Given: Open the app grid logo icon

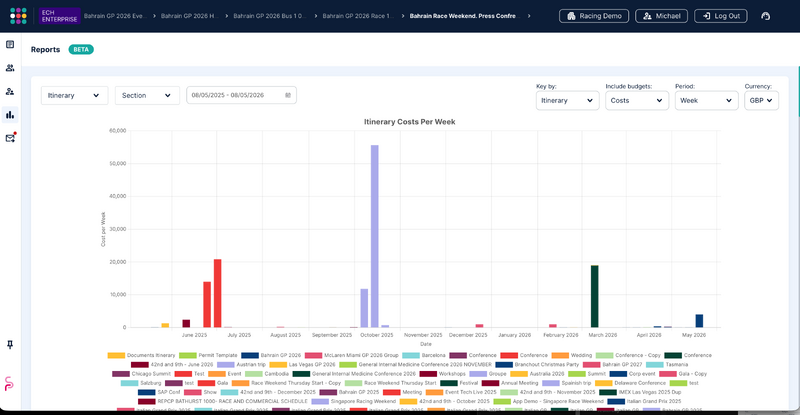Looking at the screenshot, I should click(18, 16).
